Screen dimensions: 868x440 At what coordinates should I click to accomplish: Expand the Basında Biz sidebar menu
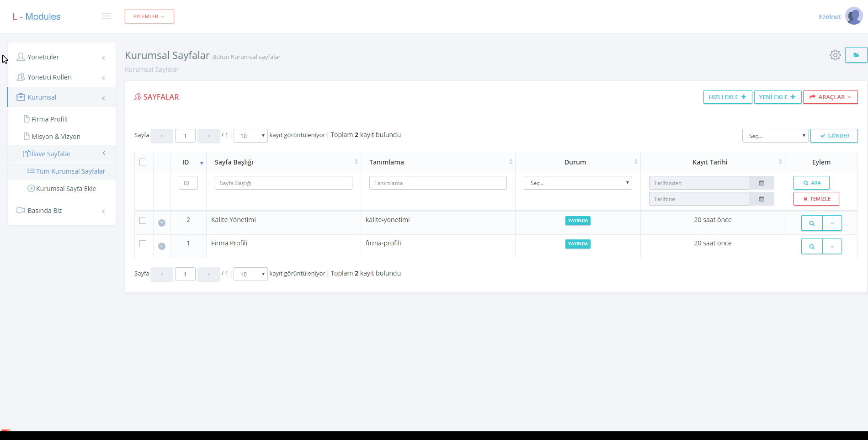point(62,211)
